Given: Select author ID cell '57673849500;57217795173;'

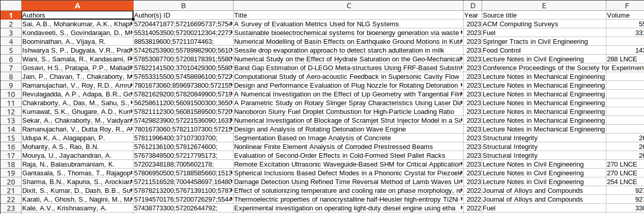Looking at the screenshot, I should coord(183,156).
